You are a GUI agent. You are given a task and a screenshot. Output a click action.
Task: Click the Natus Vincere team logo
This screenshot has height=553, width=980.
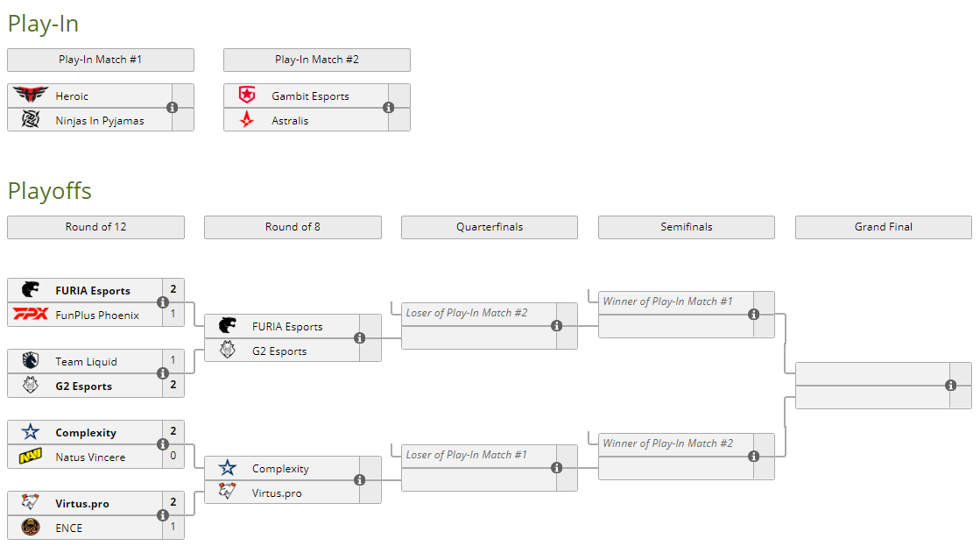click(30, 457)
